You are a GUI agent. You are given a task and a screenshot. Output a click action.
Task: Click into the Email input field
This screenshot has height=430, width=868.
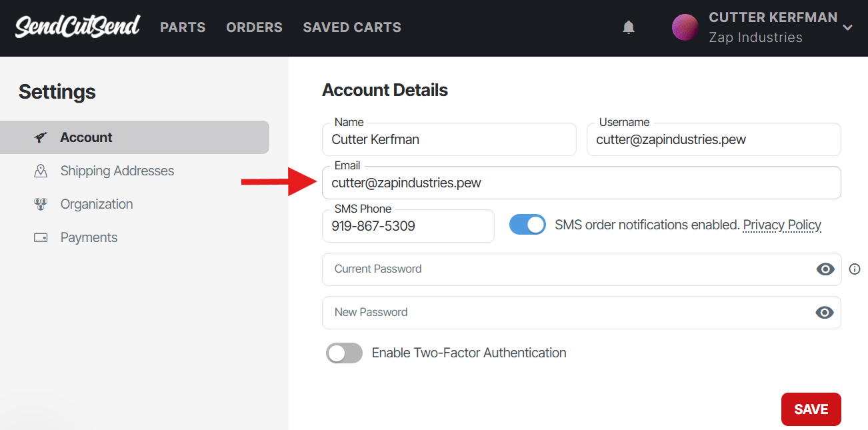[x=580, y=183]
